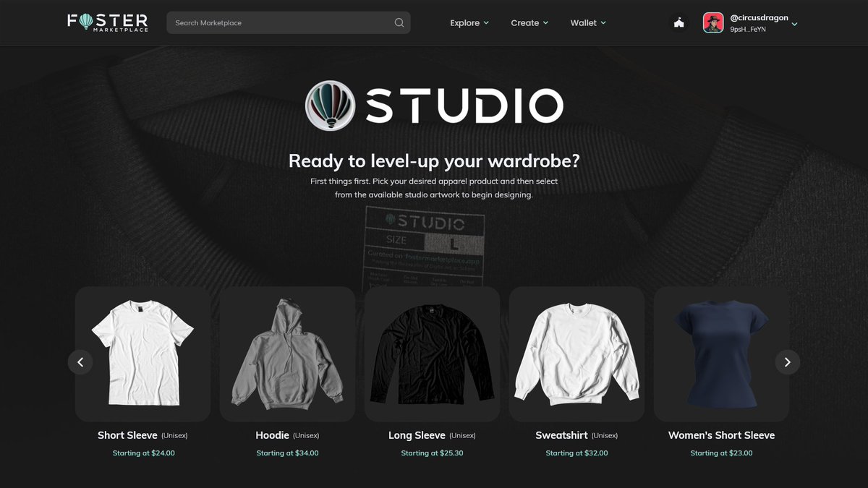Screen dimensions: 868x488
Task: Open the circus tent icon in header
Action: point(678,23)
